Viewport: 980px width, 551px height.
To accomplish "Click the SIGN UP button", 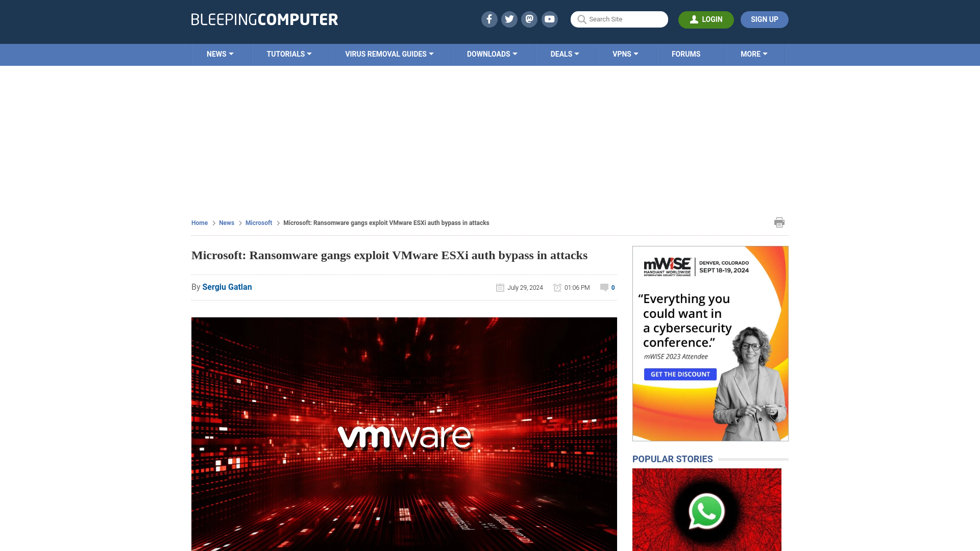I will tap(765, 19).
